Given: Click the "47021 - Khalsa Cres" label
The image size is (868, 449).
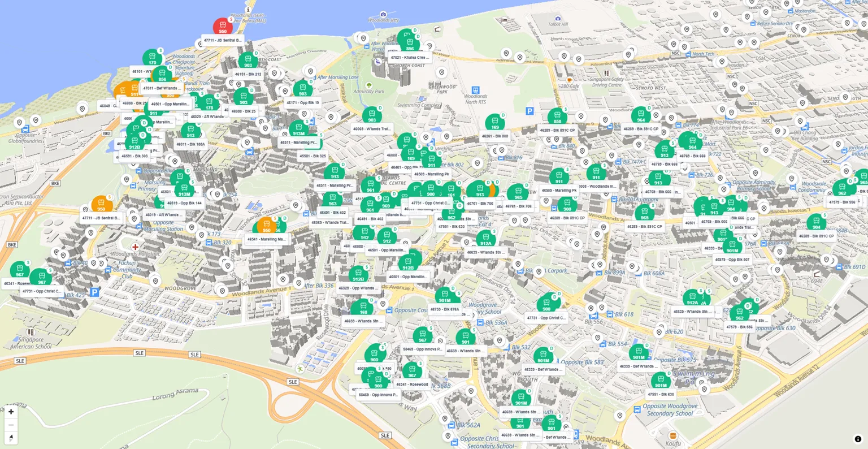Looking at the screenshot, I should (410, 58).
